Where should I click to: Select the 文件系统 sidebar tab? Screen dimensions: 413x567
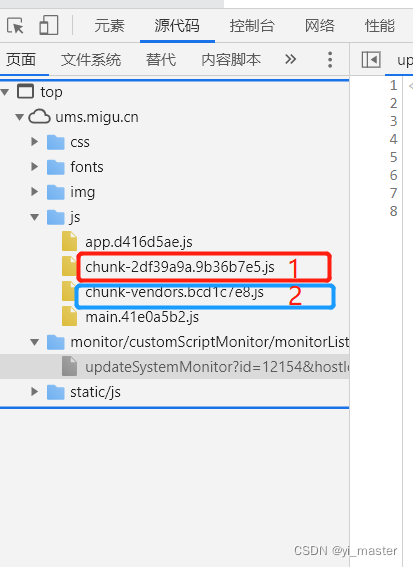(91, 60)
